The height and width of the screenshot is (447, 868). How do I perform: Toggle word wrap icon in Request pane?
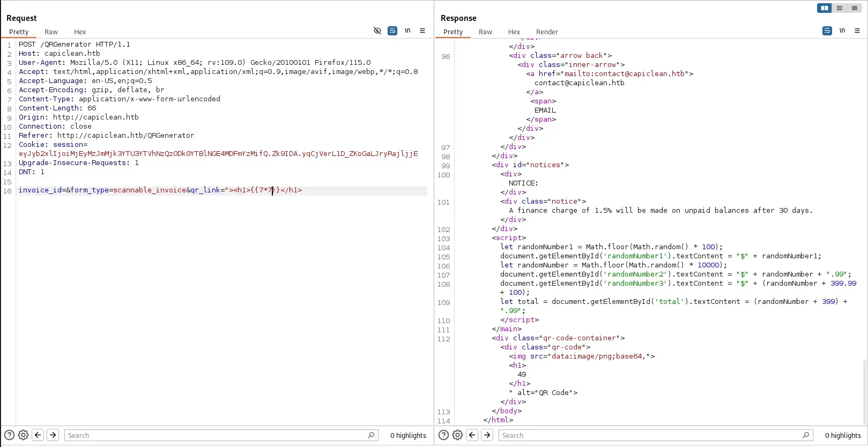pos(392,31)
